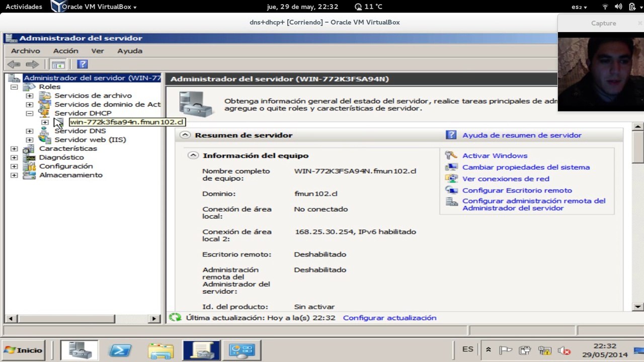The height and width of the screenshot is (362, 644).
Task: Collapse the Resumen de servidor section
Action: coord(185,135)
